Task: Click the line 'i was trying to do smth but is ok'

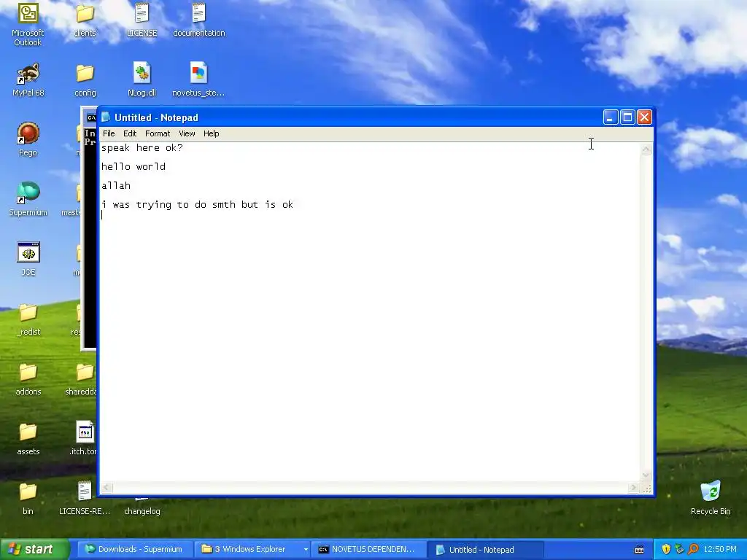Action: 197,205
